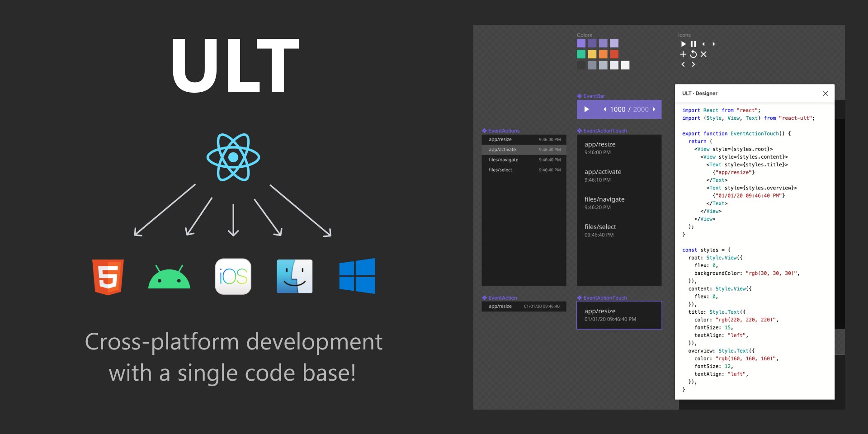The height and width of the screenshot is (434, 868).
Task: Click 'export function EventActionTouch()' code line
Action: pyautogui.click(x=737, y=134)
